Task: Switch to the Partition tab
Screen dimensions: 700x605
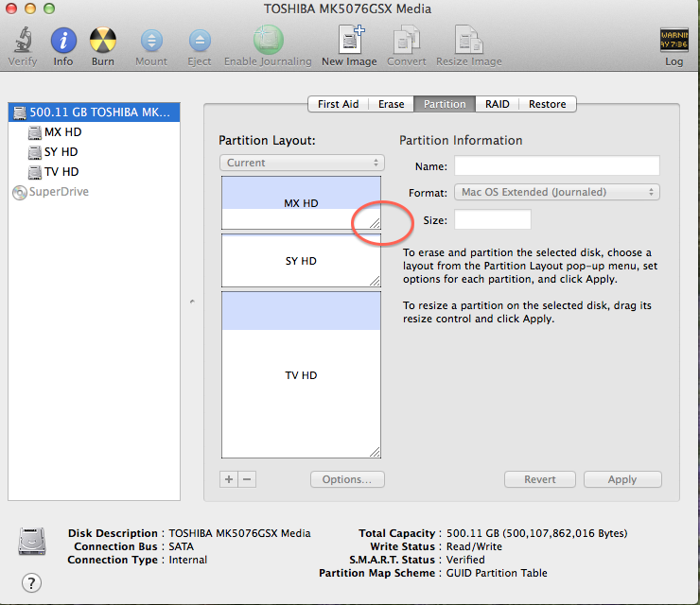Action: [x=445, y=104]
